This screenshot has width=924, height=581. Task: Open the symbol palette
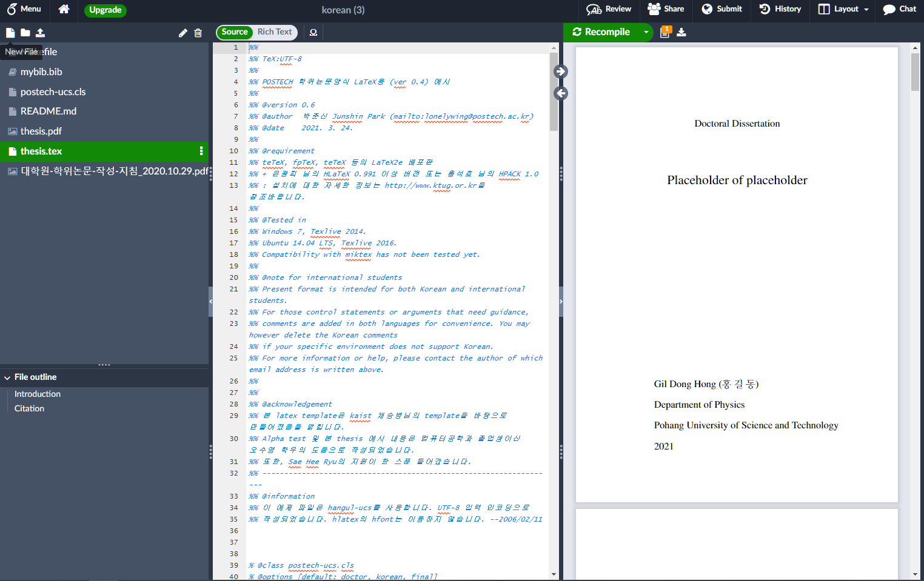[x=313, y=33]
